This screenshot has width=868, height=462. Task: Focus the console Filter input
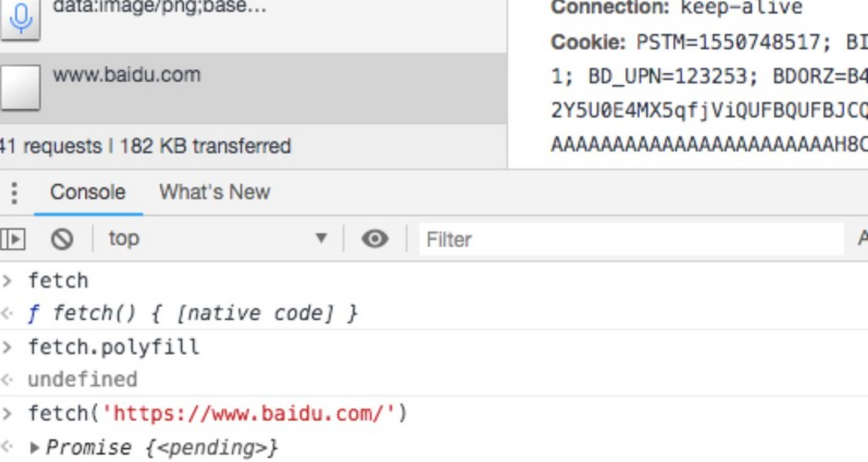coord(630,239)
